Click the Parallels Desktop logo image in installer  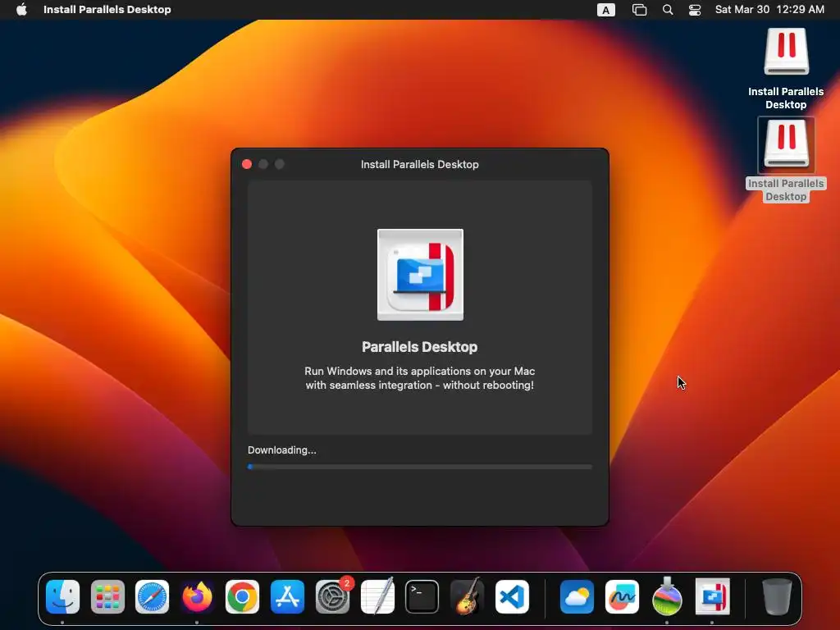420,274
